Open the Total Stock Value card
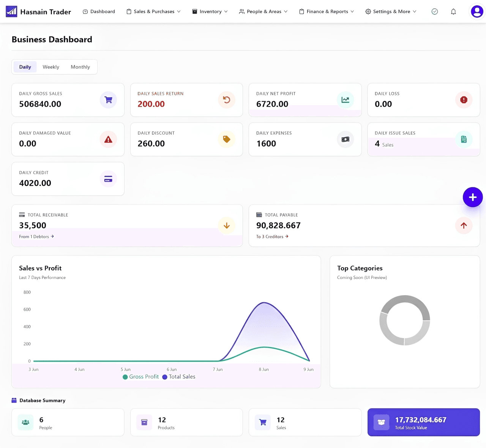The height and width of the screenshot is (448, 486). coord(424,422)
